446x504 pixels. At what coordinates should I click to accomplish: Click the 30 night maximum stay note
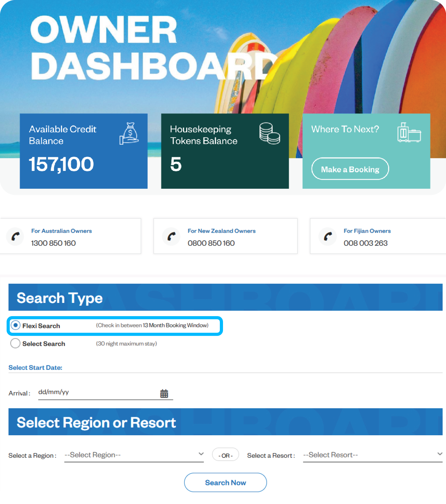tap(126, 343)
